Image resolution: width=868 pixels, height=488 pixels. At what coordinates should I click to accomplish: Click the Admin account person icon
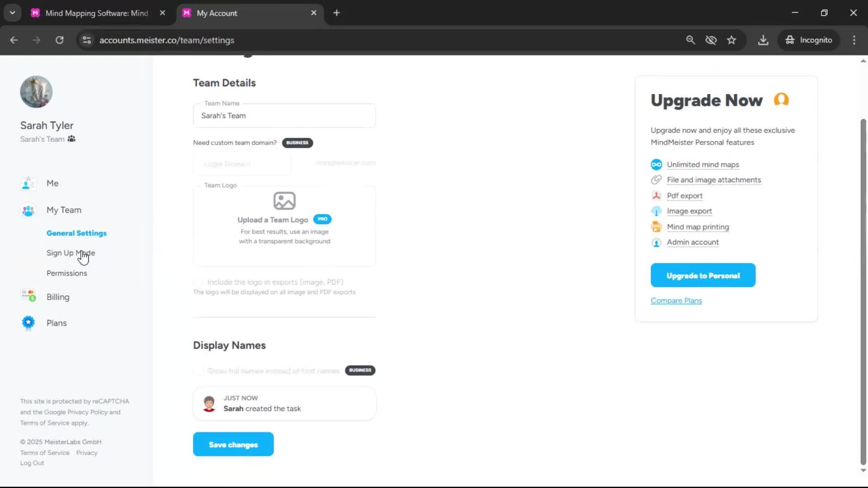656,243
